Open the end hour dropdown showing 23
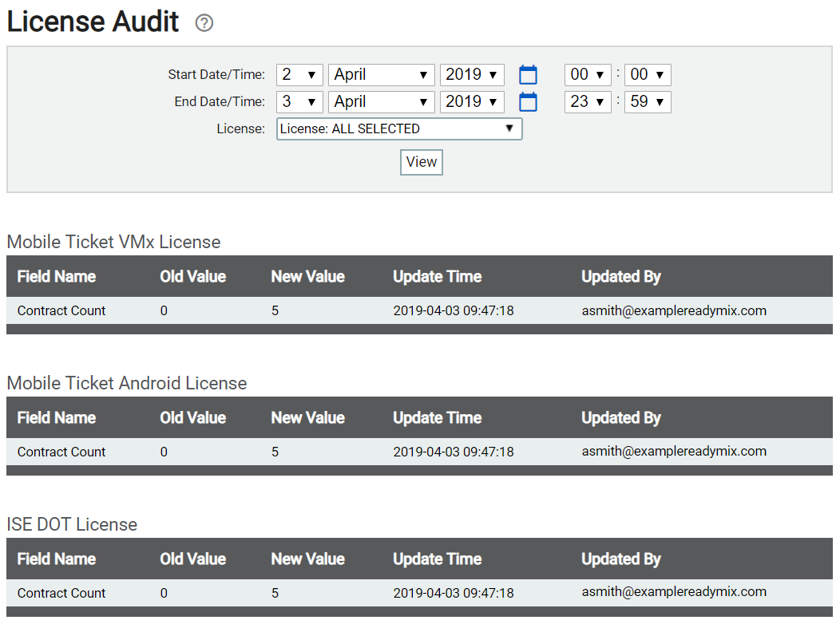Image resolution: width=840 pixels, height=624 pixels. pyautogui.click(x=588, y=101)
